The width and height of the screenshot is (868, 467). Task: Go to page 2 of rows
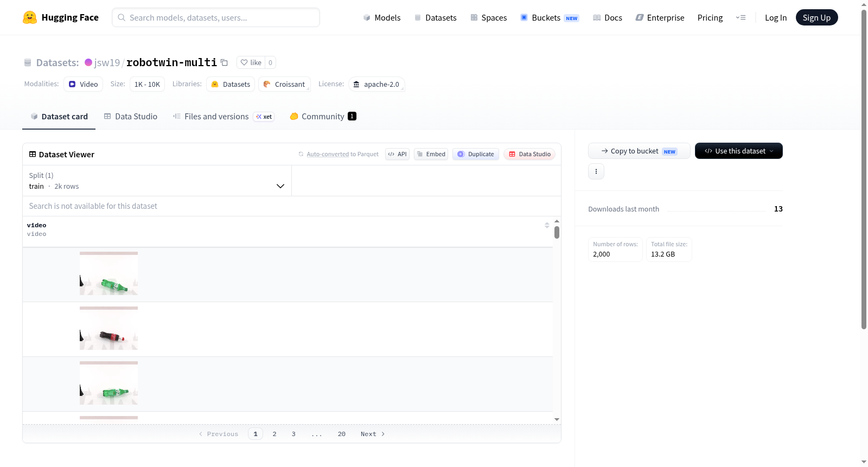point(275,434)
